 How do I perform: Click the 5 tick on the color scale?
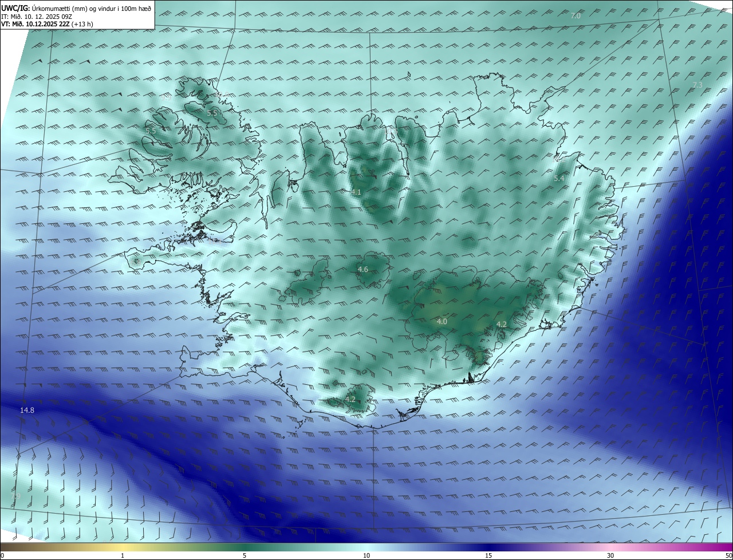pos(245,555)
